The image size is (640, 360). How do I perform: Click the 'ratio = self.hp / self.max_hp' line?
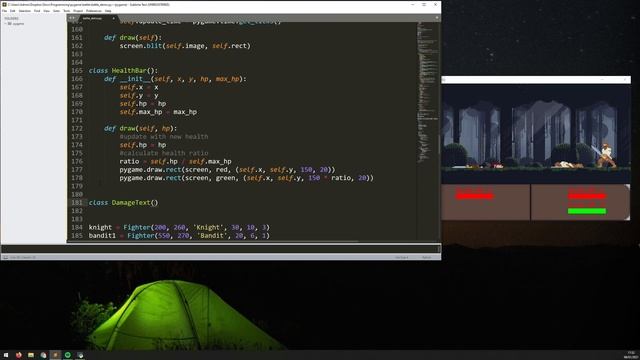tap(175, 161)
